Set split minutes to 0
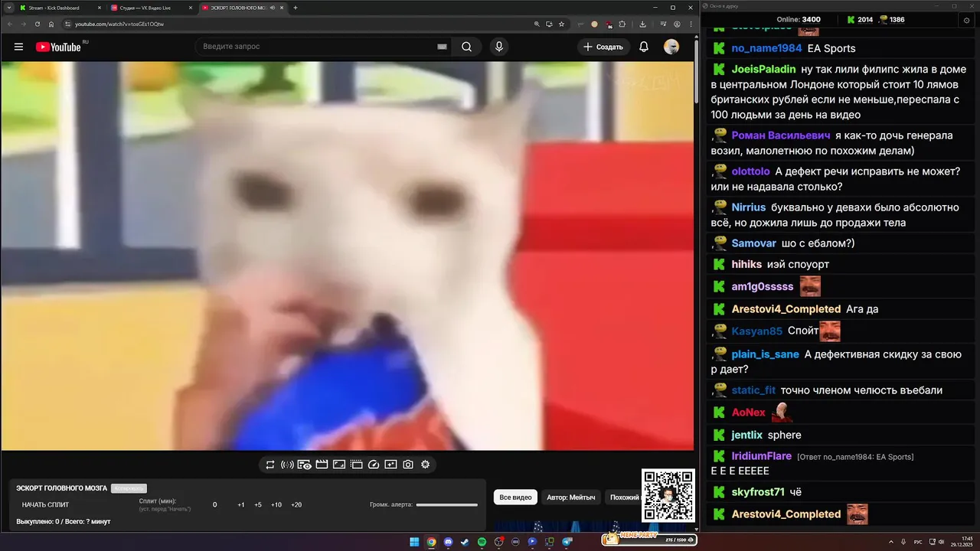 click(215, 504)
